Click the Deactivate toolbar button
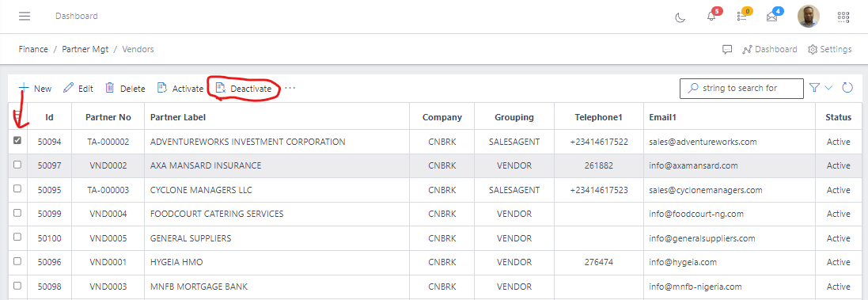 click(x=244, y=89)
